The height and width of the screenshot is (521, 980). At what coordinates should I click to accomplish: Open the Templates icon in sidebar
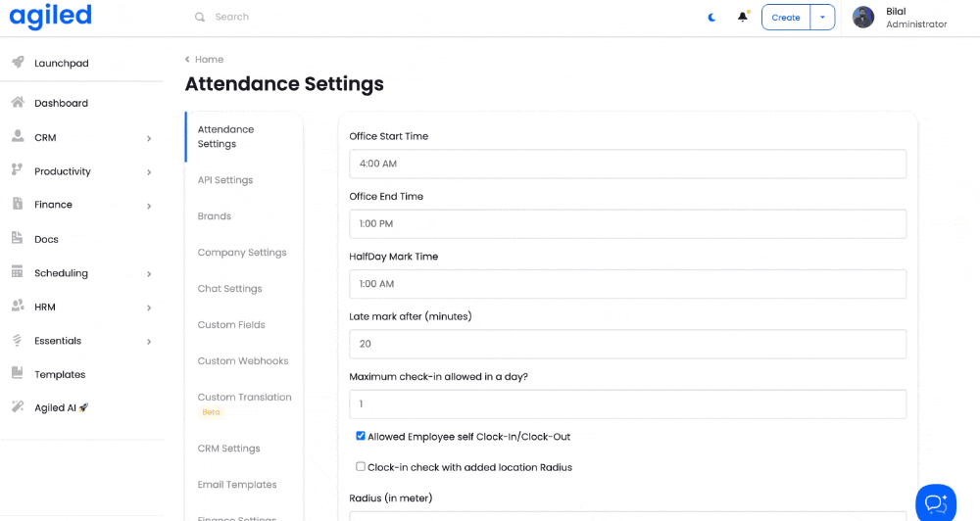point(17,374)
